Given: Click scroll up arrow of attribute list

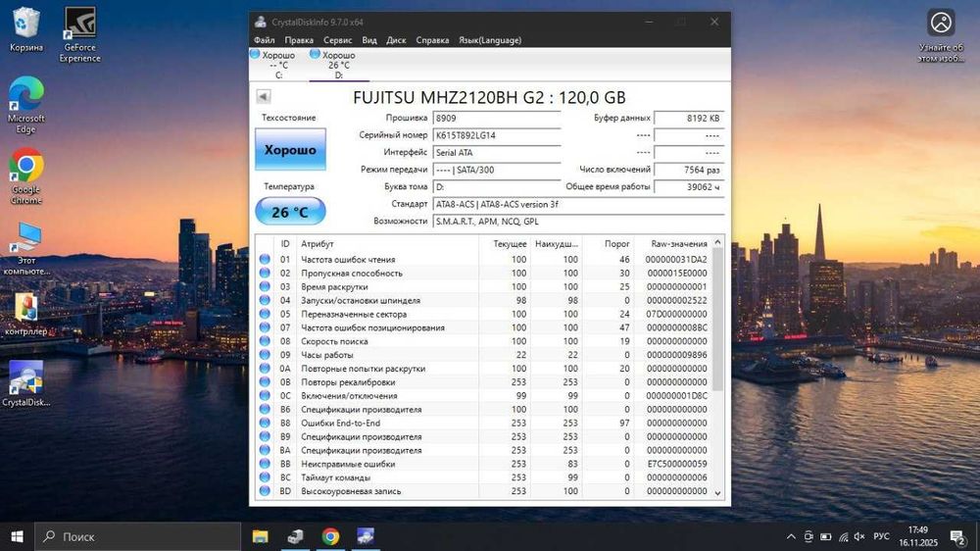Looking at the screenshot, I should [x=717, y=243].
